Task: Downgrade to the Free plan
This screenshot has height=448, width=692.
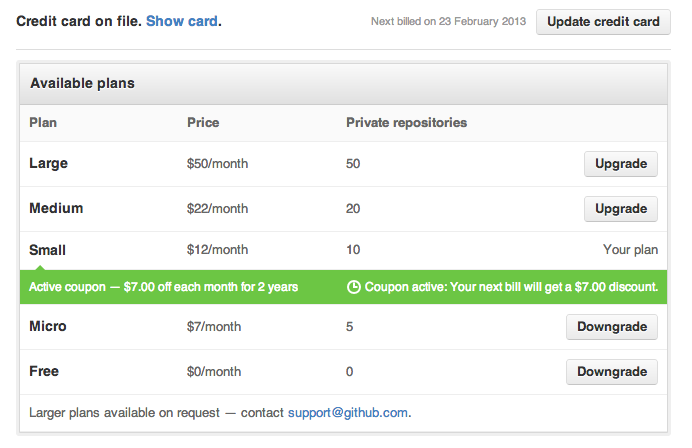Action: pos(611,372)
